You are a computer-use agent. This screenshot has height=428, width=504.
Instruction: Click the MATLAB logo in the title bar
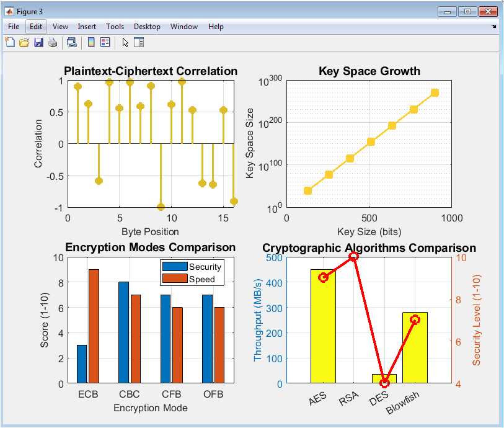(x=10, y=11)
